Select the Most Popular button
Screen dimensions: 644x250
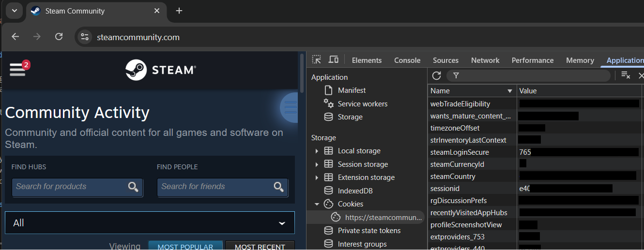coord(185,246)
